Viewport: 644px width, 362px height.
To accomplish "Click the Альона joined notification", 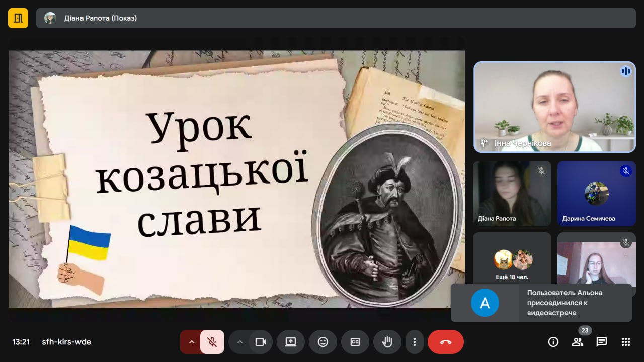I will click(x=541, y=303).
